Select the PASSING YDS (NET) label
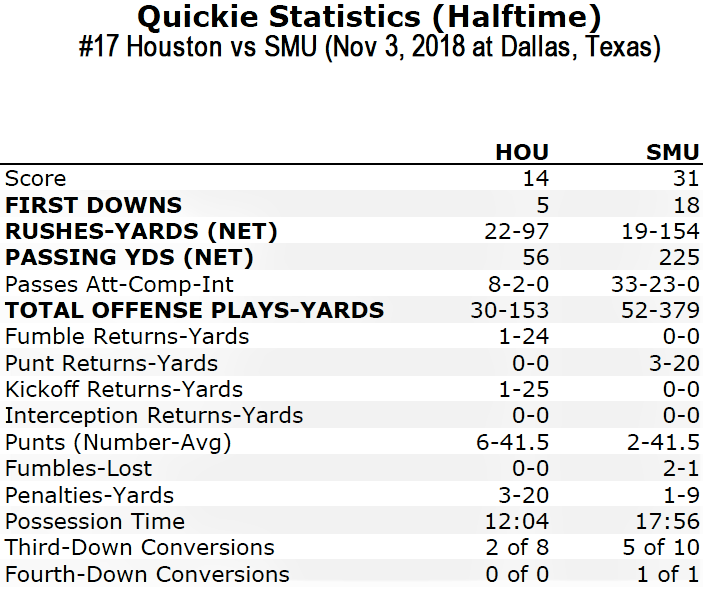Image resolution: width=703 pixels, height=593 pixels. point(129,257)
